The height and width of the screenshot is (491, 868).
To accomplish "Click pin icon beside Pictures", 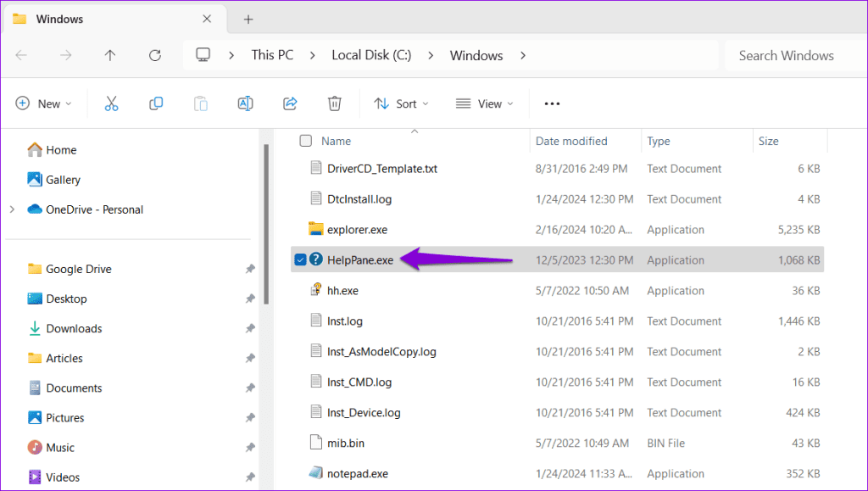I will [x=250, y=418].
